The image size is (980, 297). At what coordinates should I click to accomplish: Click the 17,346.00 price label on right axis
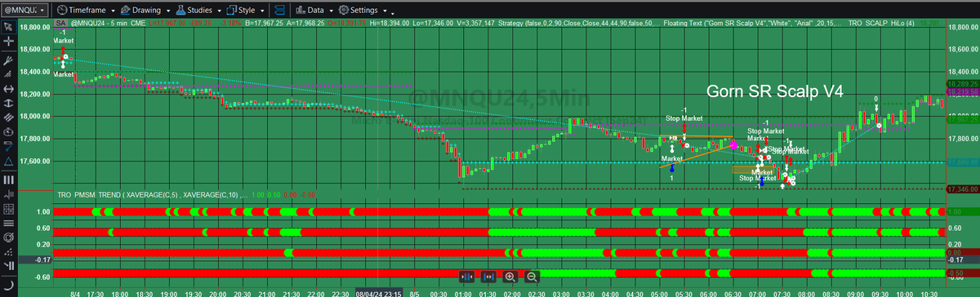[x=962, y=189]
